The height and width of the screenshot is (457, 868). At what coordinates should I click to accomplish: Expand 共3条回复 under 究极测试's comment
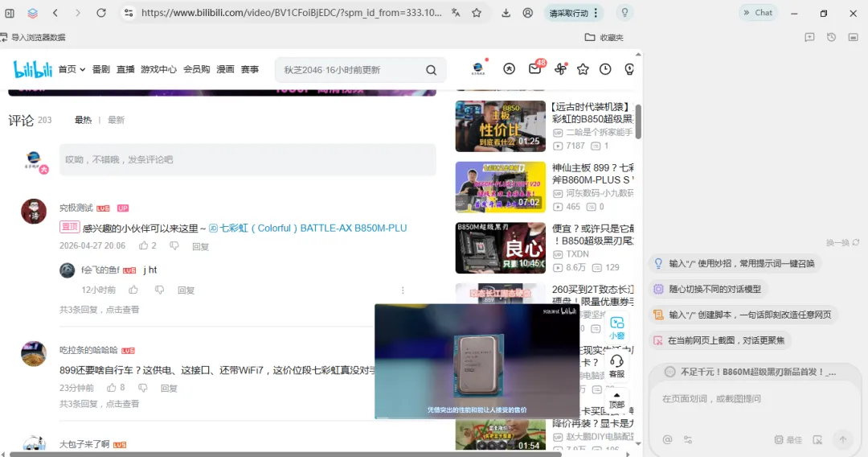[99, 310]
